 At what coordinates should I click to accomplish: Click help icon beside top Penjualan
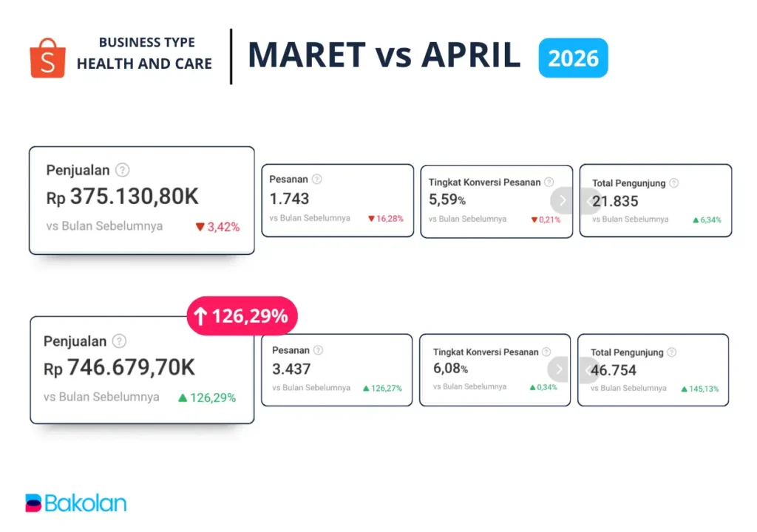(123, 170)
